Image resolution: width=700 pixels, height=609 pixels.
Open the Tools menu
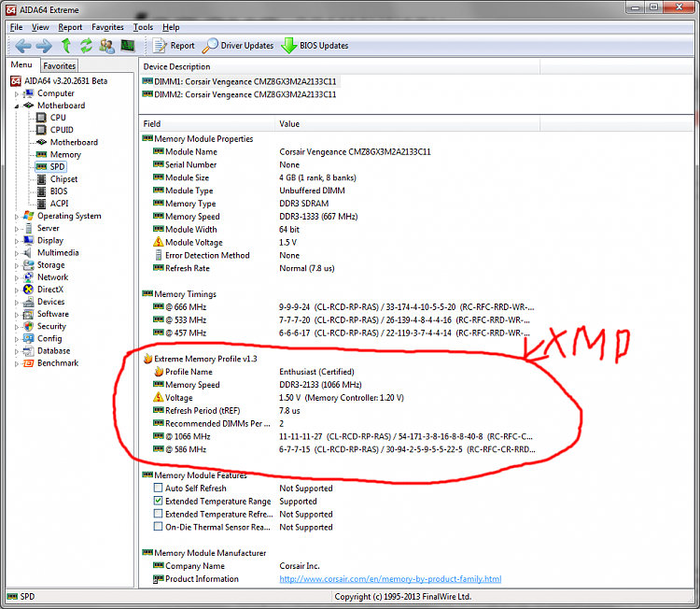[x=144, y=27]
